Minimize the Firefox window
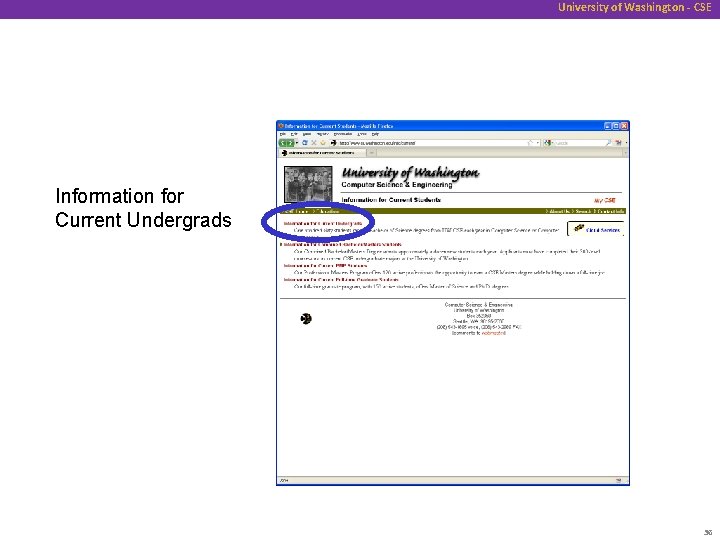 point(608,126)
